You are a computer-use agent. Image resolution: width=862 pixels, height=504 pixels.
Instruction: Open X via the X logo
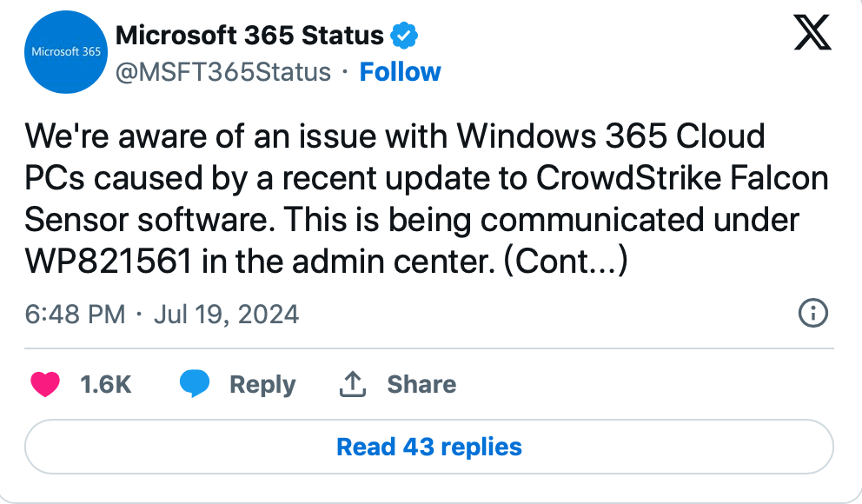tap(812, 33)
